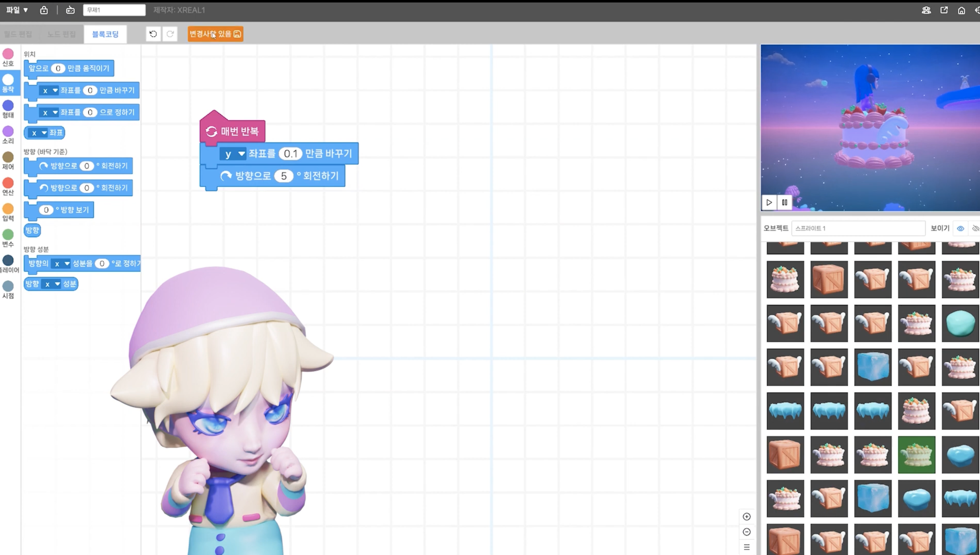Edit the project title field 무제1
The height and width of the screenshot is (555, 980).
point(114,10)
